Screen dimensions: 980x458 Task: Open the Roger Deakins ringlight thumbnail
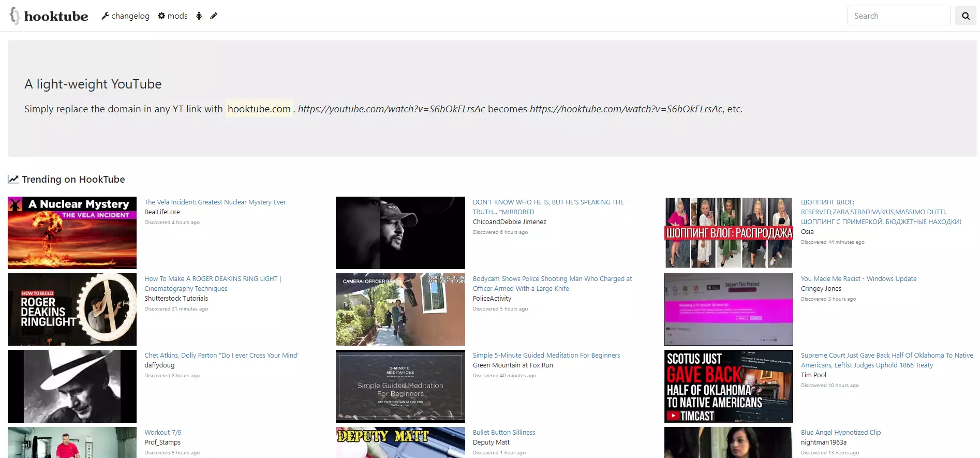[x=72, y=309]
